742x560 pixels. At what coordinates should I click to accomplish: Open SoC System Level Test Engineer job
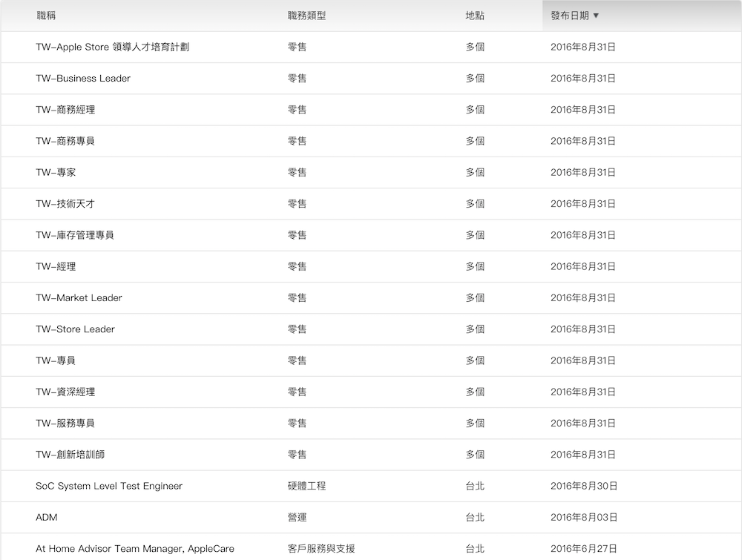click(109, 487)
